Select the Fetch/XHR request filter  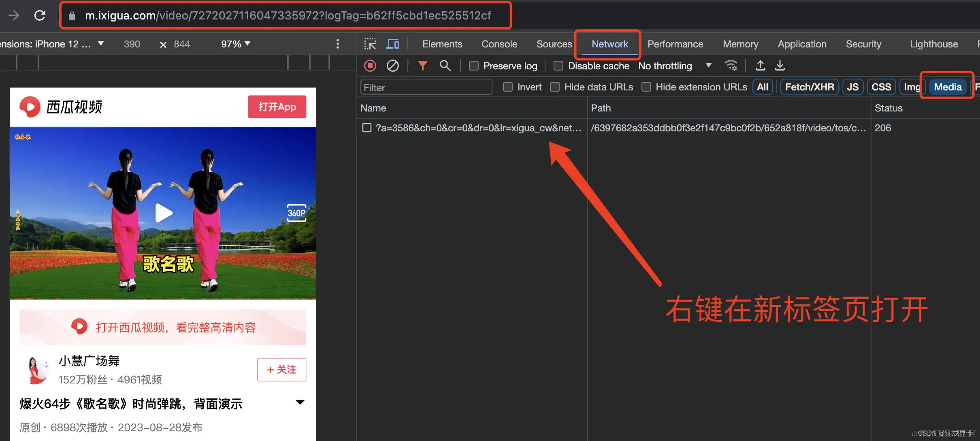click(x=809, y=87)
